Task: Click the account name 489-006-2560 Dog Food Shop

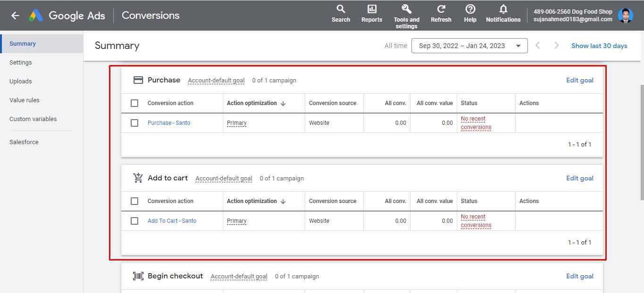Action: pos(573,12)
